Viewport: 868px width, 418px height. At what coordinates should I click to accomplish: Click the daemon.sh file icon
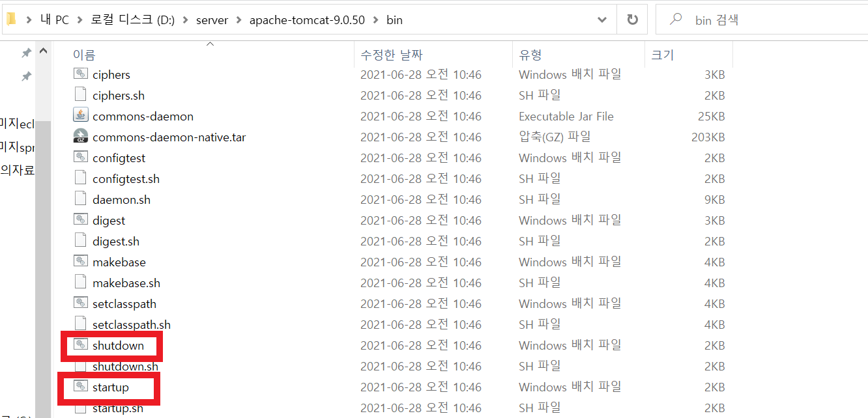click(x=81, y=199)
